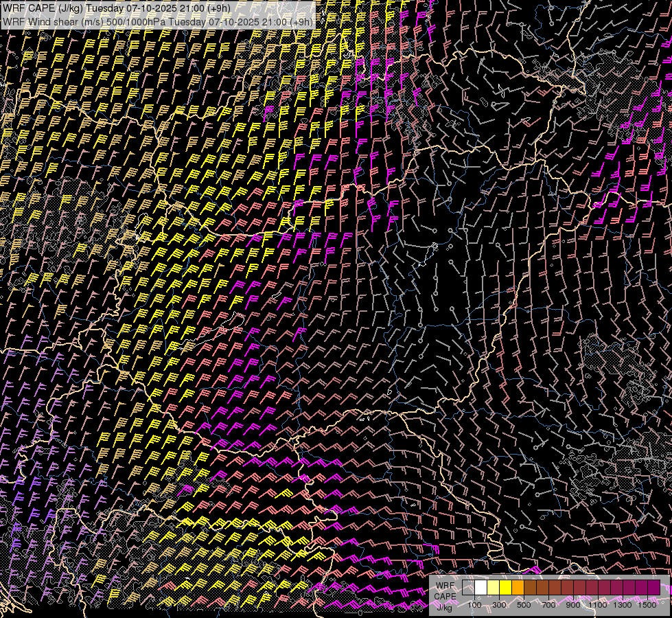
Task: Click the 300 label on legend
Action: (x=499, y=605)
